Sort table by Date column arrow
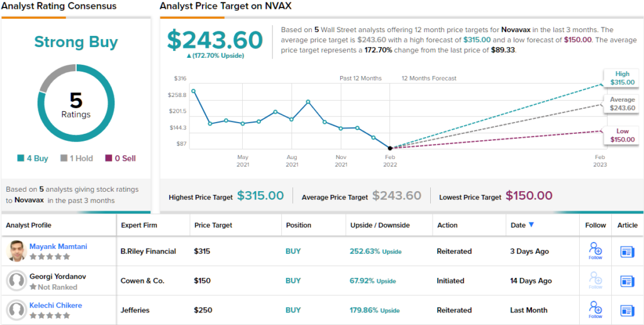The width and height of the screenshot is (644, 325). tap(531, 225)
